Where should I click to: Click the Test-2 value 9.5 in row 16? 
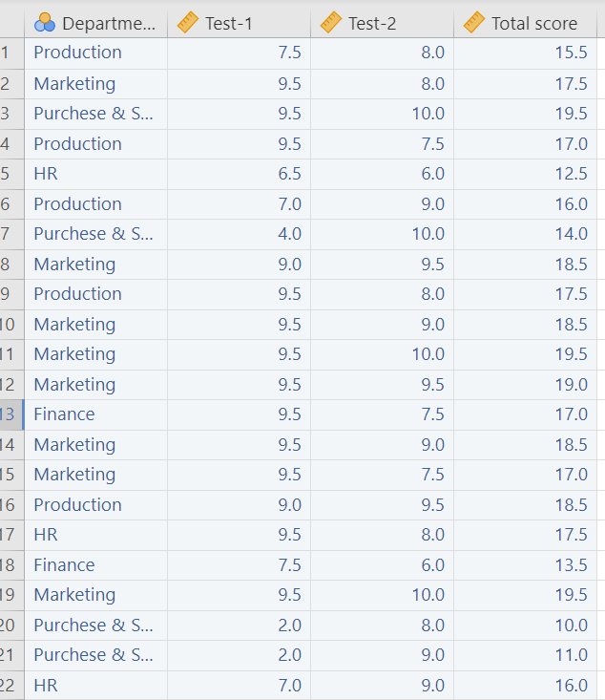pyautogui.click(x=432, y=505)
